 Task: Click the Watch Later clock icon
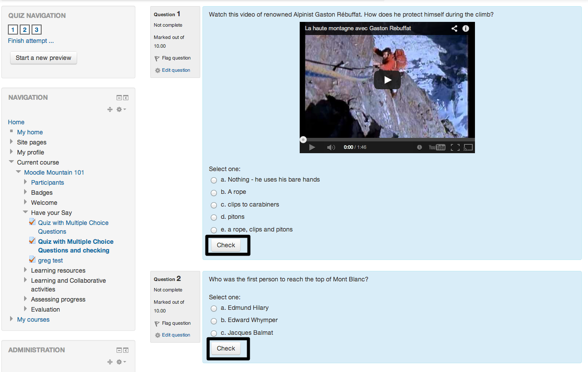(x=419, y=147)
